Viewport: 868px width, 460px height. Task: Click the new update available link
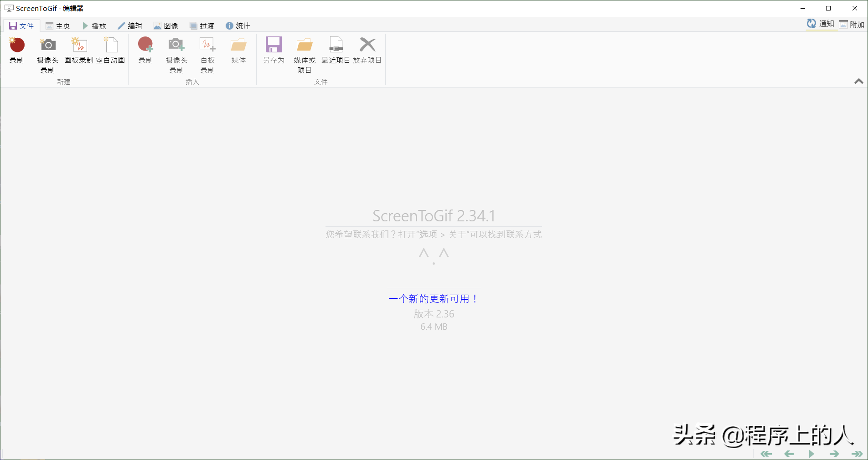(434, 299)
